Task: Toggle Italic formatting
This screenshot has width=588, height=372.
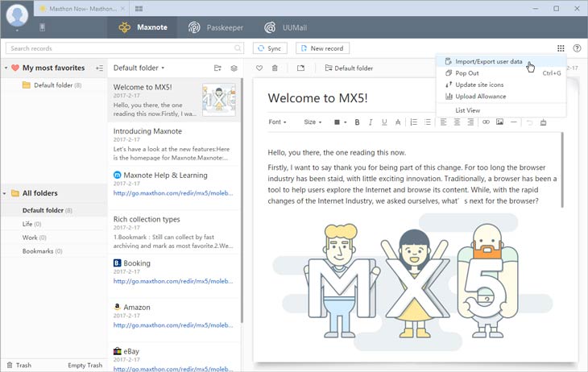Action: coord(371,122)
